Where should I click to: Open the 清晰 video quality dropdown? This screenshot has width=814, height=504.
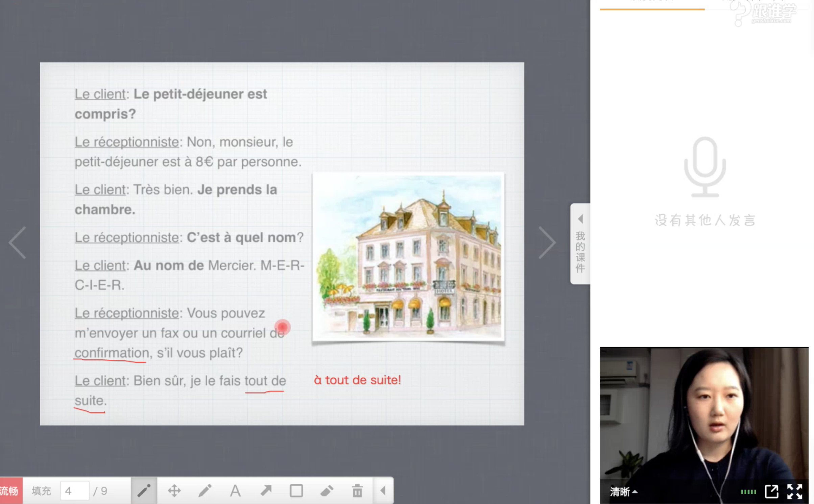pyautogui.click(x=623, y=492)
